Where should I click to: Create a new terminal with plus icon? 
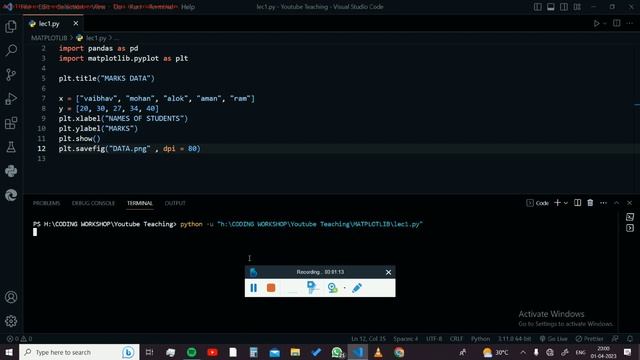(557, 202)
